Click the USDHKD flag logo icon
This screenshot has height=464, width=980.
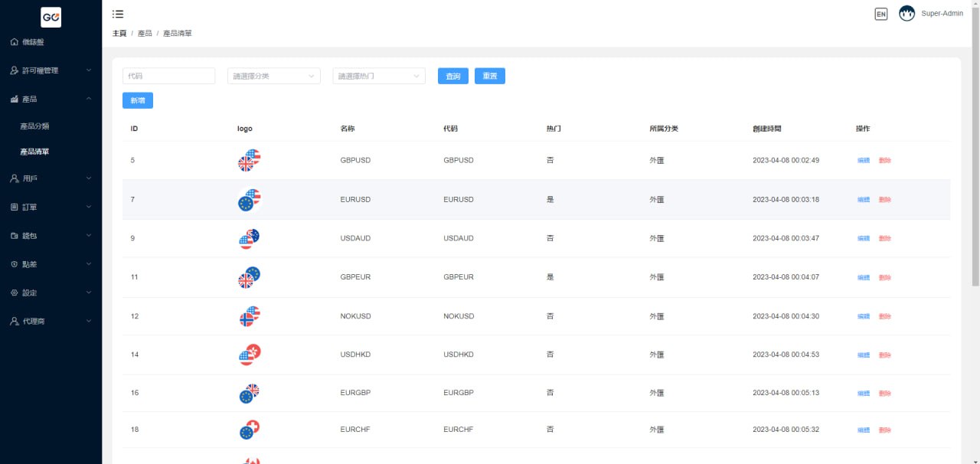click(x=249, y=355)
